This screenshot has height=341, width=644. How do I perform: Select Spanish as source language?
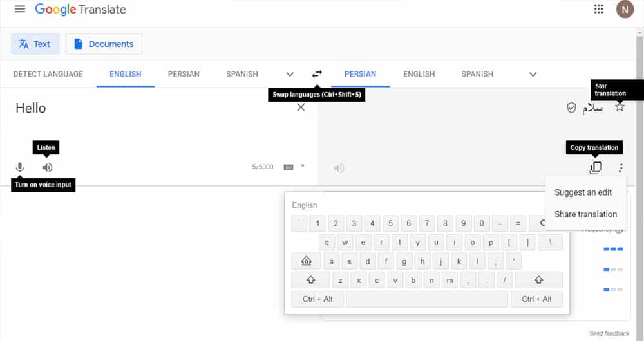point(242,74)
